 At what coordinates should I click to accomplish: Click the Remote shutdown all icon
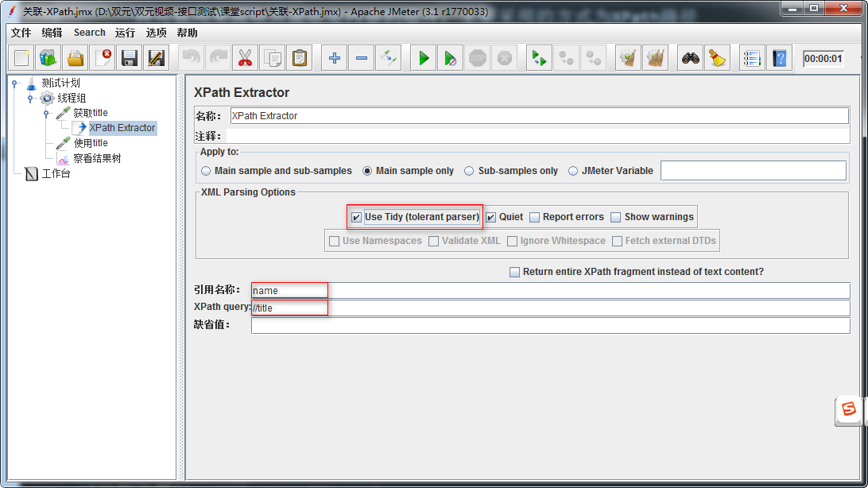[594, 58]
